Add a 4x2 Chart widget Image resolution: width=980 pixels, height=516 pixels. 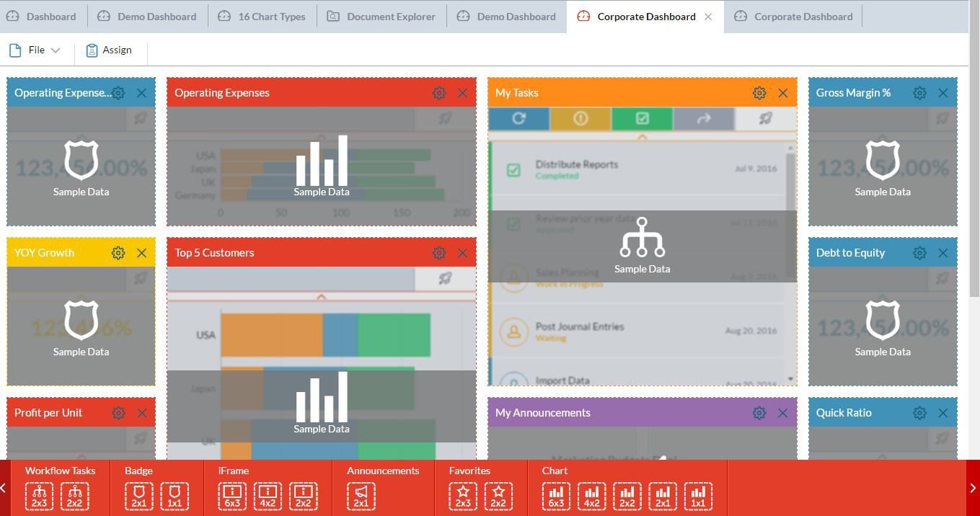tap(591, 495)
